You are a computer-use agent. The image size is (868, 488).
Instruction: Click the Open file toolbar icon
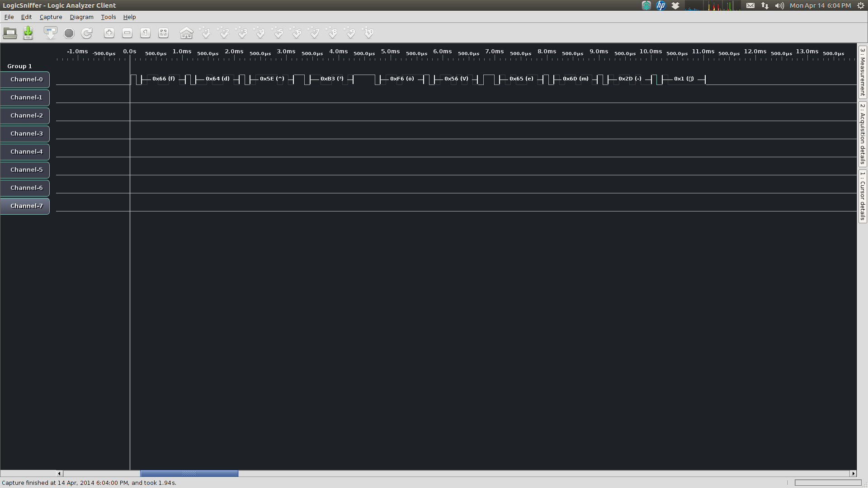pos(10,33)
